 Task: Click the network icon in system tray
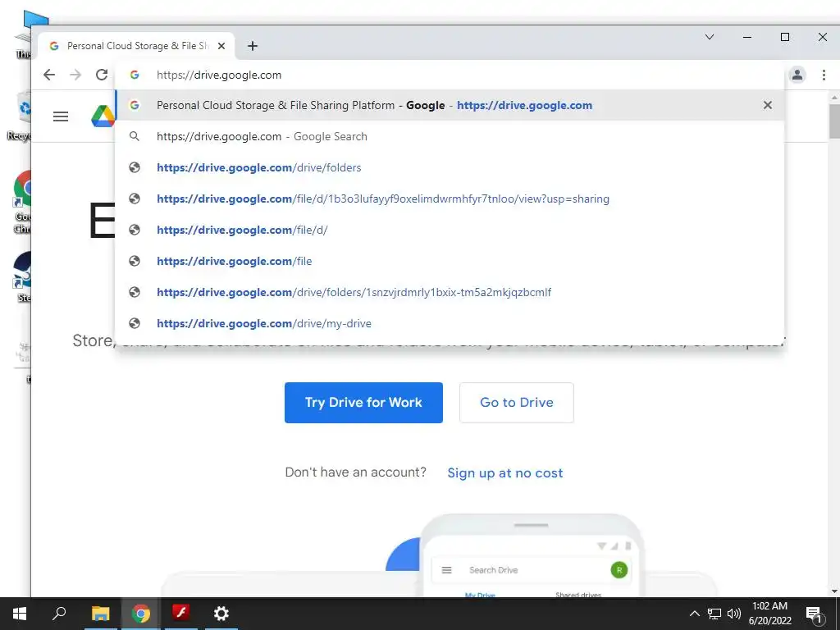click(x=714, y=614)
